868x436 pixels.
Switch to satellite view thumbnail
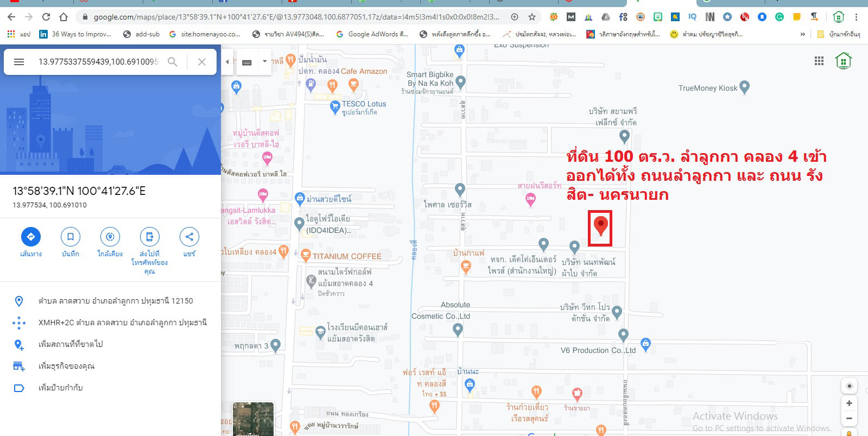[253, 419]
